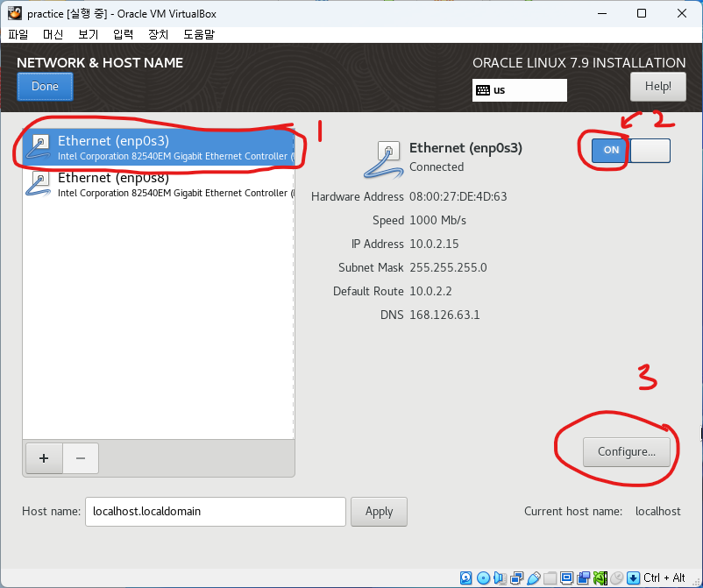Close the VirtualBox window
This screenshot has height=588, width=703.
click(x=681, y=13)
